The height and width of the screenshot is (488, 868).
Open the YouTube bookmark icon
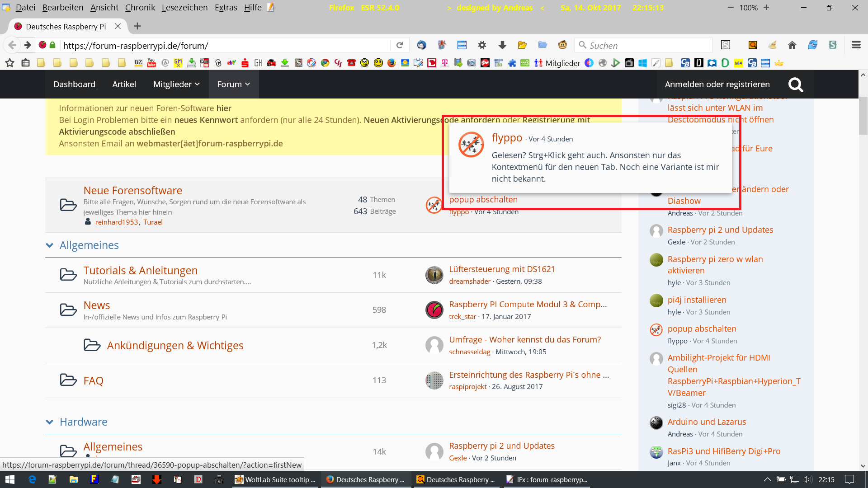(x=151, y=63)
